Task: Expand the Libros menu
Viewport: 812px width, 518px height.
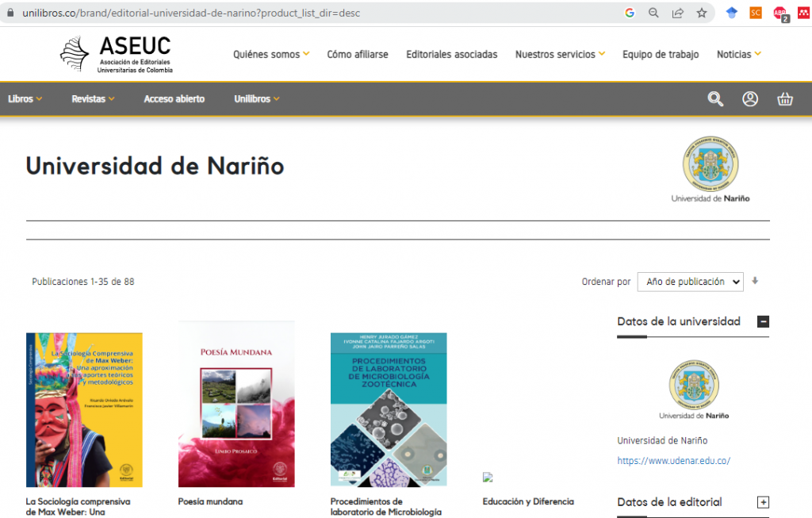Action: pos(25,99)
